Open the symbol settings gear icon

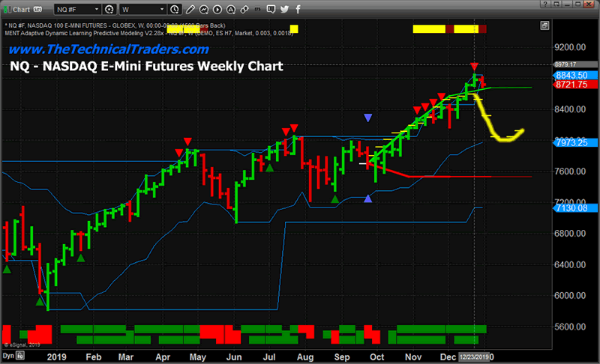click(x=109, y=9)
